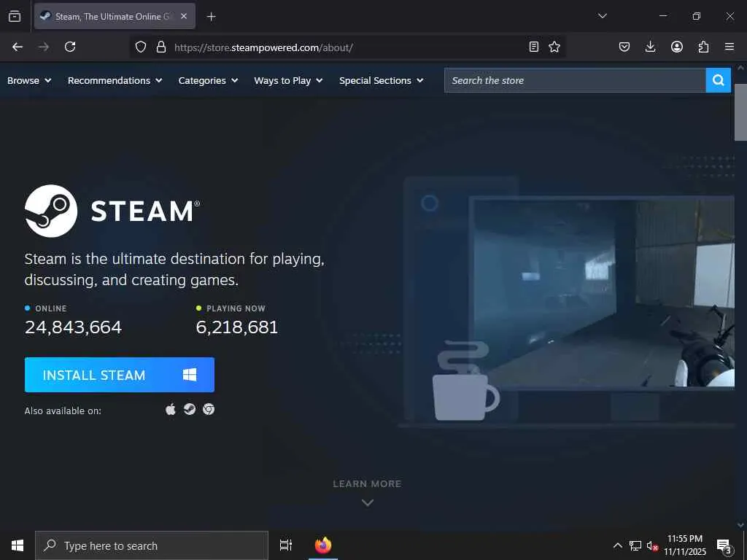Open the Firefox downloads panel

pyautogui.click(x=650, y=47)
